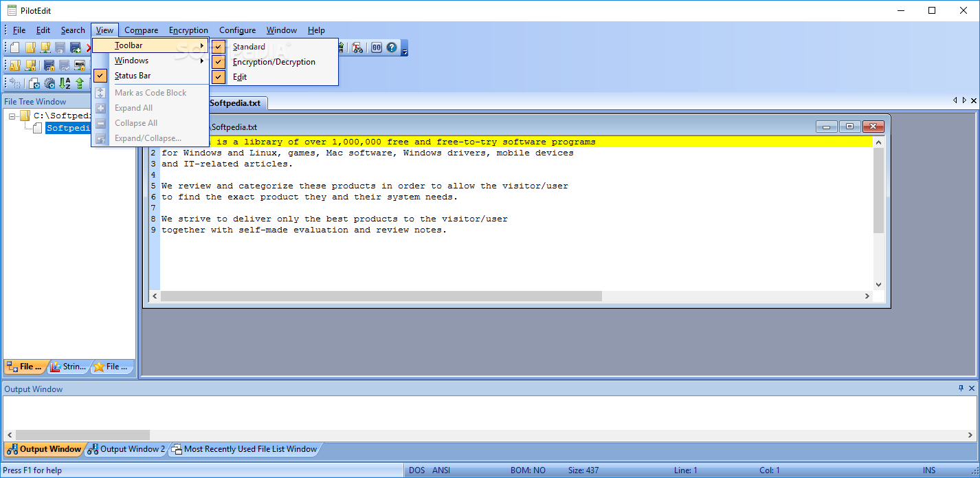The width and height of the screenshot is (980, 478).
Task: Click the Open encrypted FTP file icon
Action: 30,65
